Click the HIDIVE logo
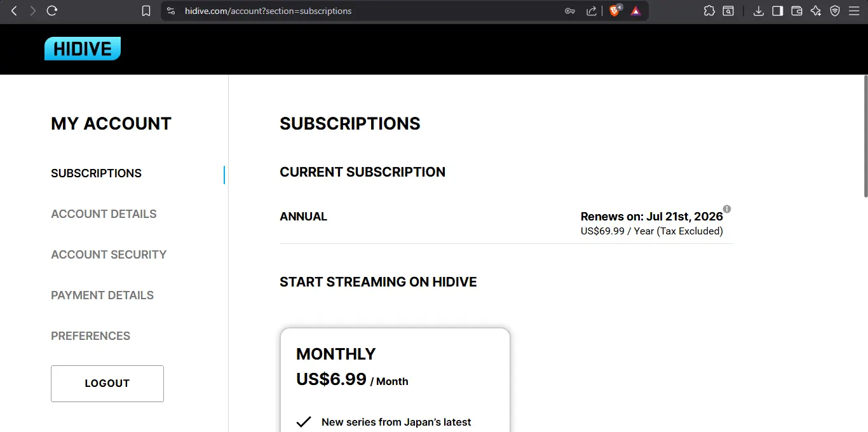The height and width of the screenshot is (432, 868). 83,49
